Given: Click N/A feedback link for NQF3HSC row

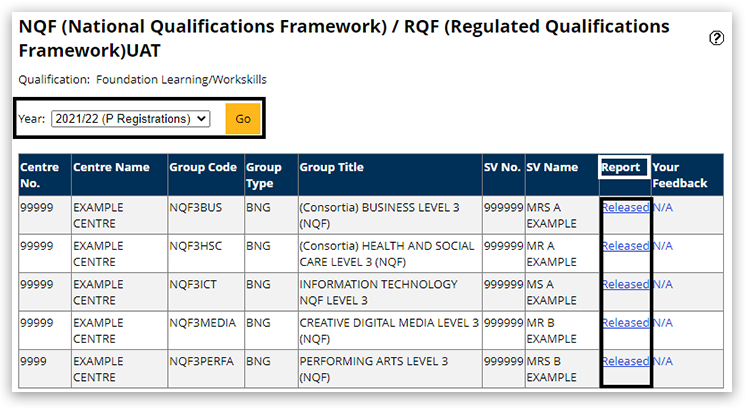Looking at the screenshot, I should (x=663, y=246).
